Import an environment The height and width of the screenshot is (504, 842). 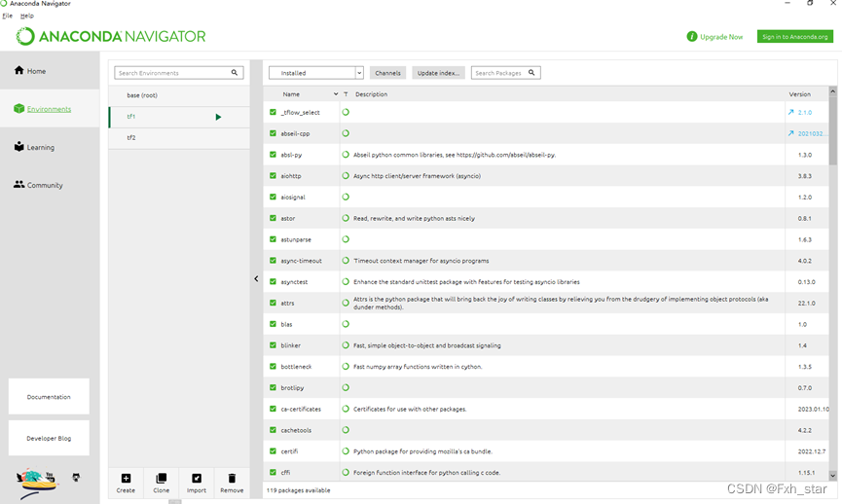coord(197,483)
